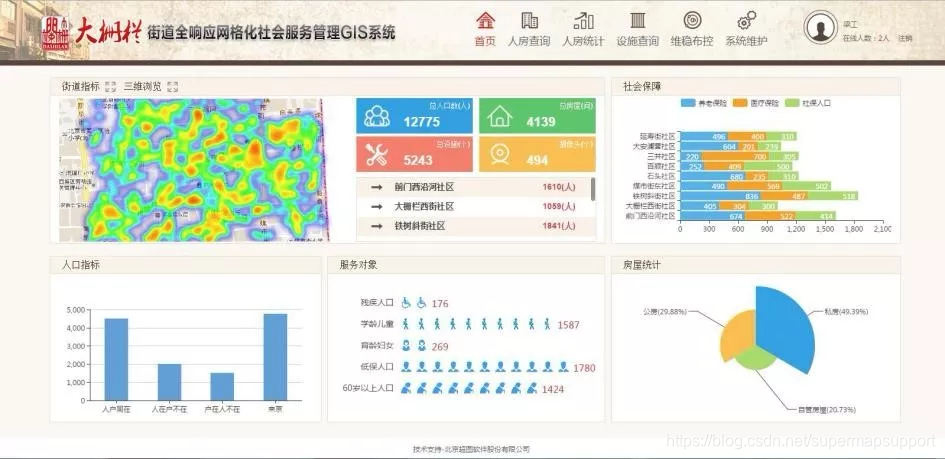Click the 大栅栏 logo seal
This screenshot has height=459, width=945.
55,33
